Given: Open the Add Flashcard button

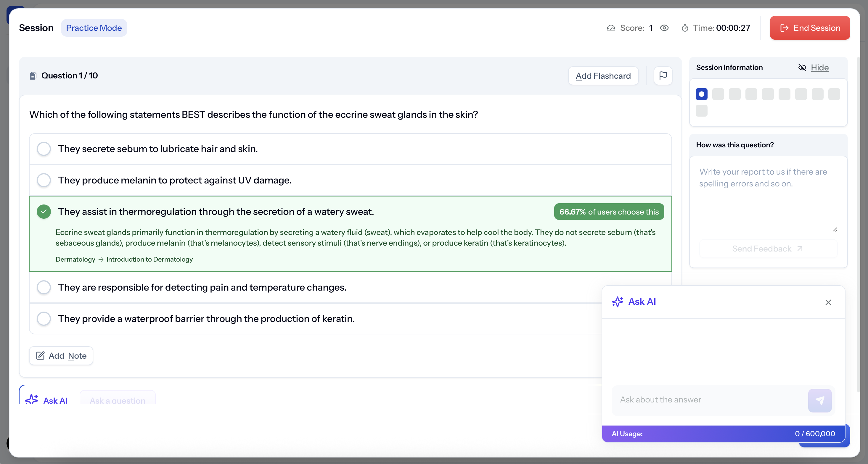Looking at the screenshot, I should pos(603,76).
